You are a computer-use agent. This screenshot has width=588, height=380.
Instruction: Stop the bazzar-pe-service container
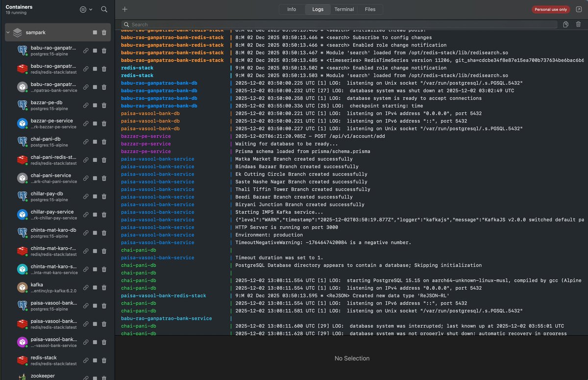coord(95,124)
